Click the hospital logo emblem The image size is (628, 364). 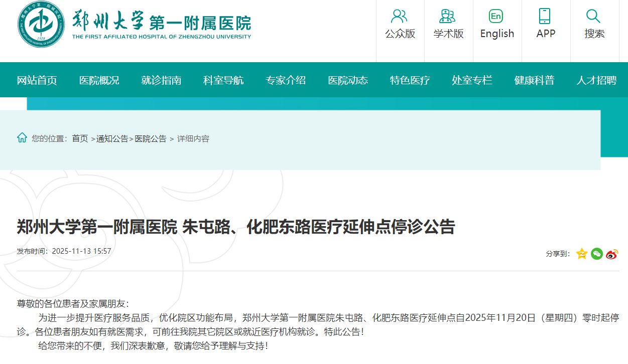pyautogui.click(x=41, y=24)
